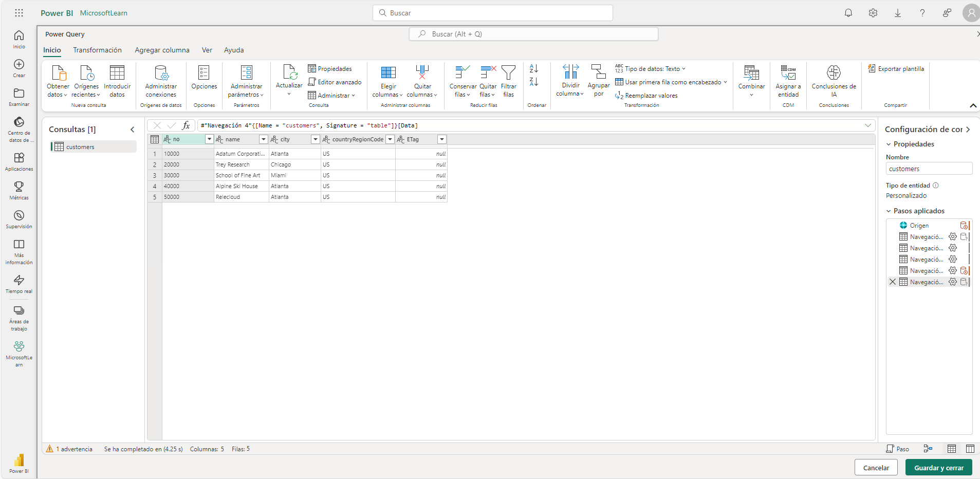Switch to schema view in the status bar

pyautogui.click(x=970, y=449)
